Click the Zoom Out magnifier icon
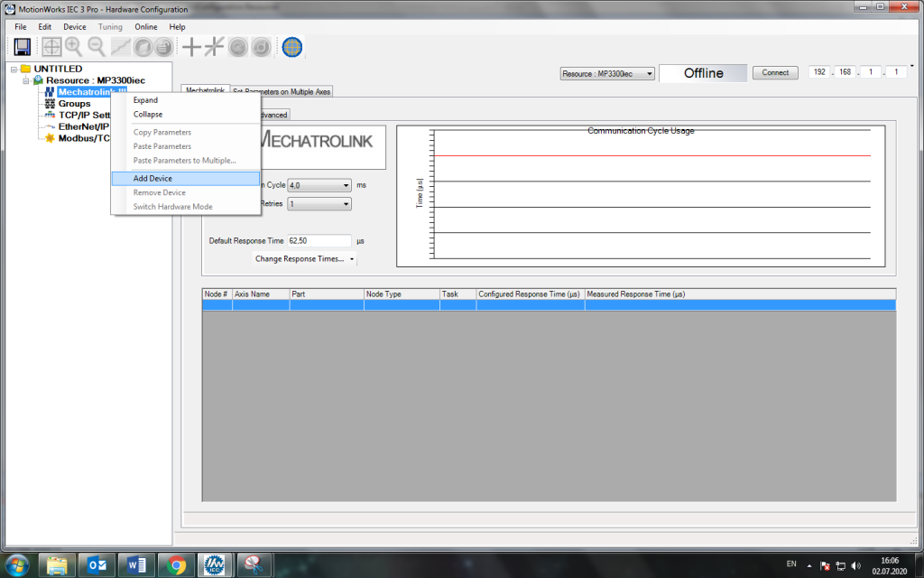The height and width of the screenshot is (578, 924). tap(97, 47)
